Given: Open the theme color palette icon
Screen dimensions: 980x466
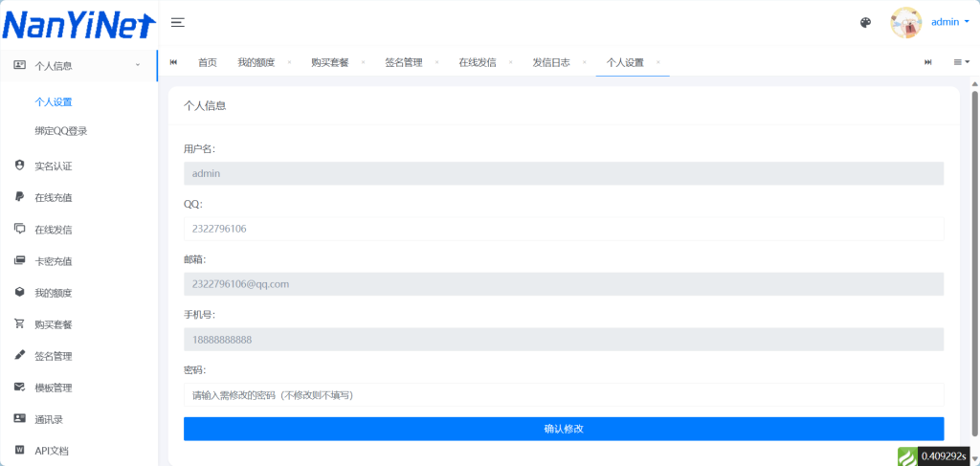Looking at the screenshot, I should click(865, 23).
